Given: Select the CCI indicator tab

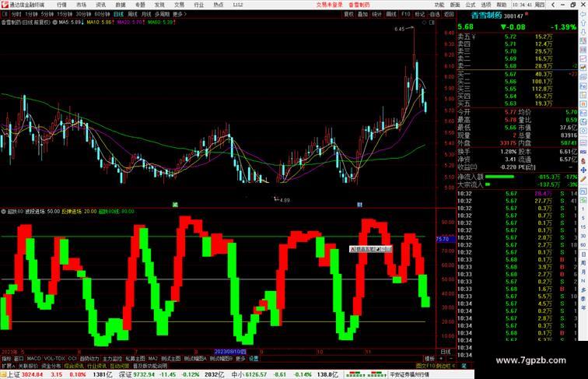Looking at the screenshot, I should pyautogui.click(x=72, y=359).
